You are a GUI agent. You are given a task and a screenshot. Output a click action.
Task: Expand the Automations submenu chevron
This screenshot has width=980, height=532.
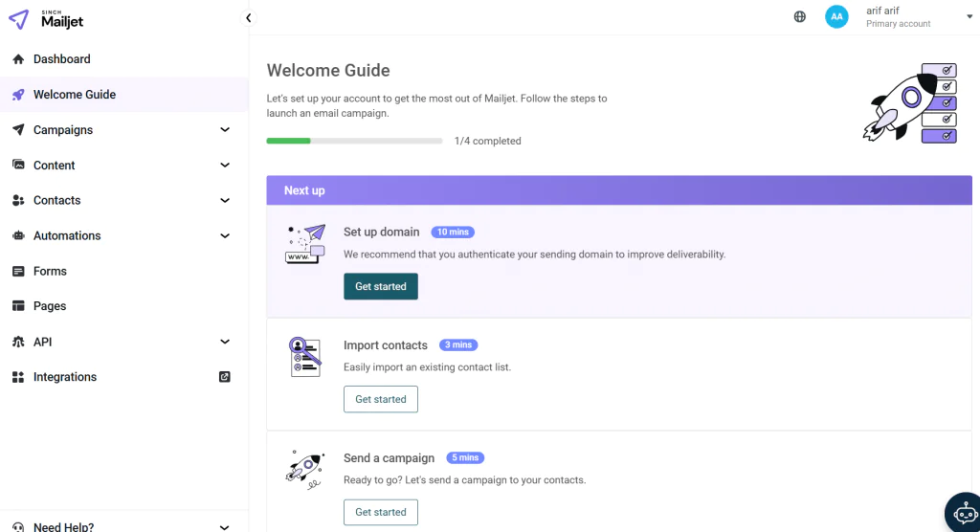click(x=225, y=235)
